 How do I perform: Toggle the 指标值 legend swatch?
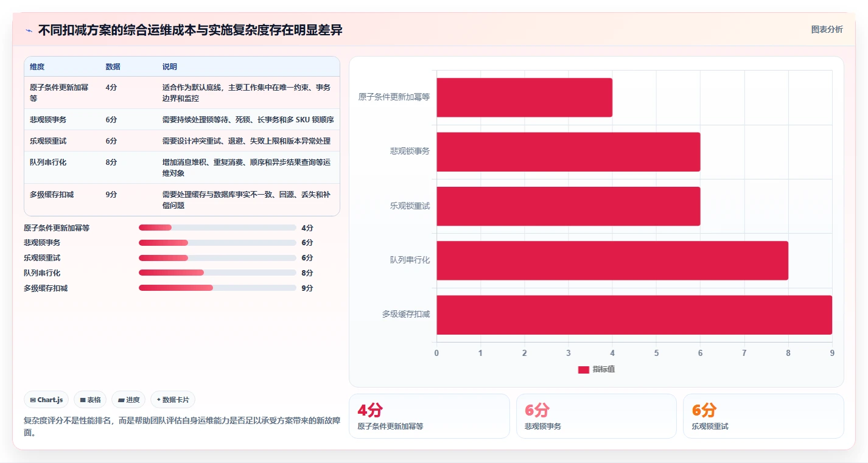pos(583,369)
